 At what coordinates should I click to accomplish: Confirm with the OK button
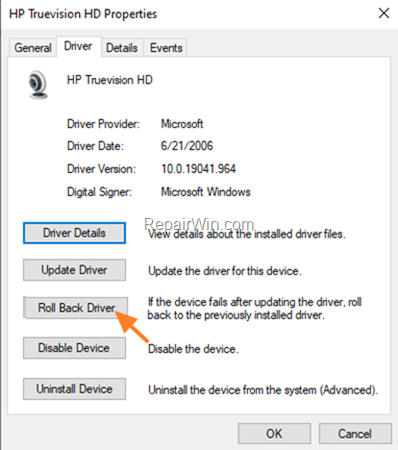click(x=274, y=434)
